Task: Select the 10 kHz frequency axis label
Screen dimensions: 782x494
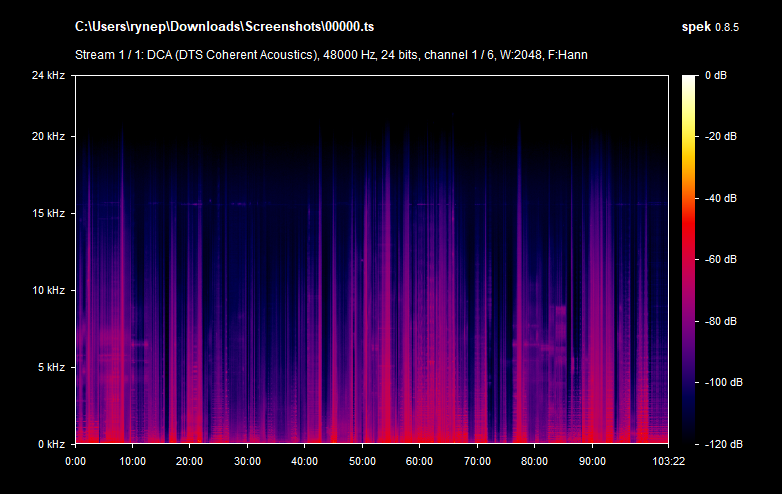Action: (x=47, y=291)
